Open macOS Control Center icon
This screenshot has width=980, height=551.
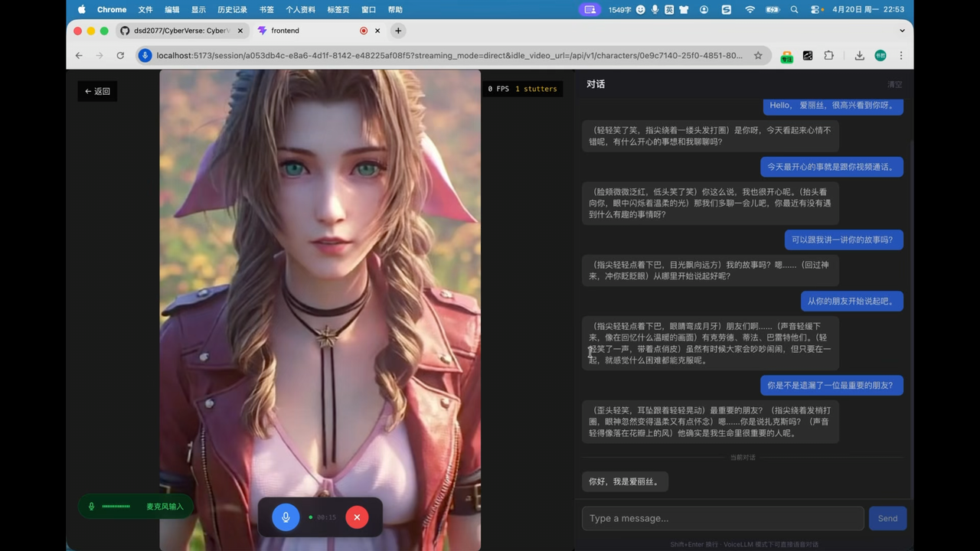coord(814,9)
